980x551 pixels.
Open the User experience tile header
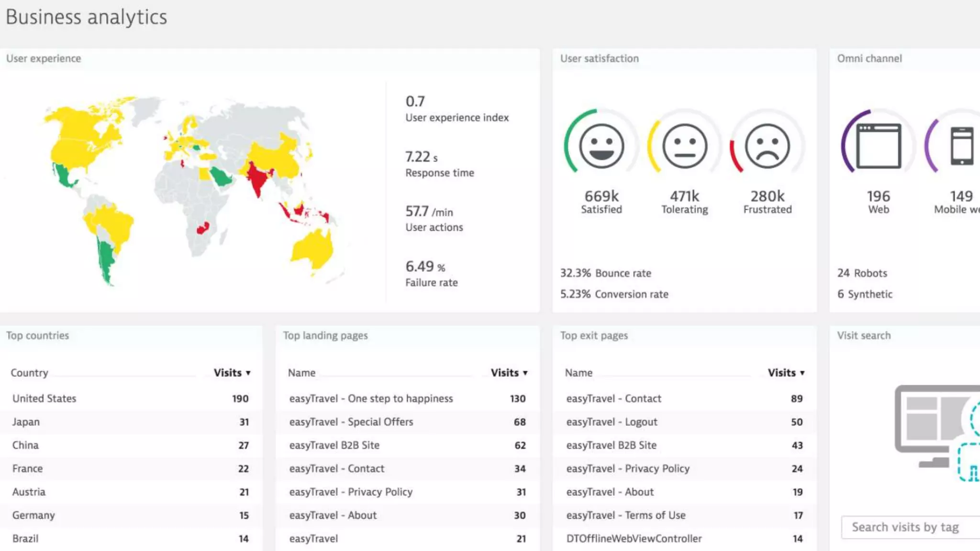(x=44, y=58)
